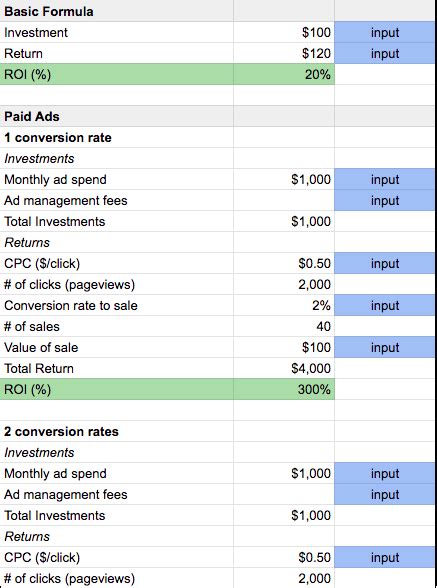
Task: Click blue input cell beside first Ad management fees
Action: (386, 200)
